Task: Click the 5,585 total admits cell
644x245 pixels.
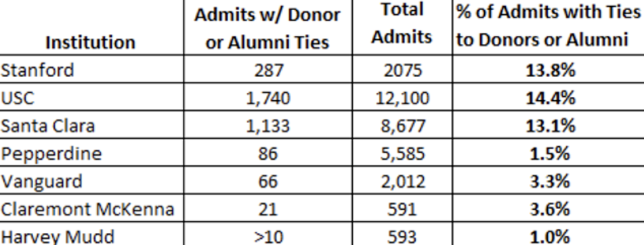Action: pos(402,154)
